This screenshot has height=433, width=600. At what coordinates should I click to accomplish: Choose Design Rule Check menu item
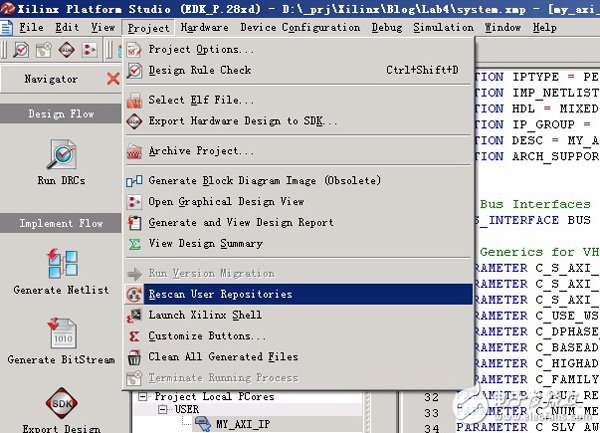200,70
